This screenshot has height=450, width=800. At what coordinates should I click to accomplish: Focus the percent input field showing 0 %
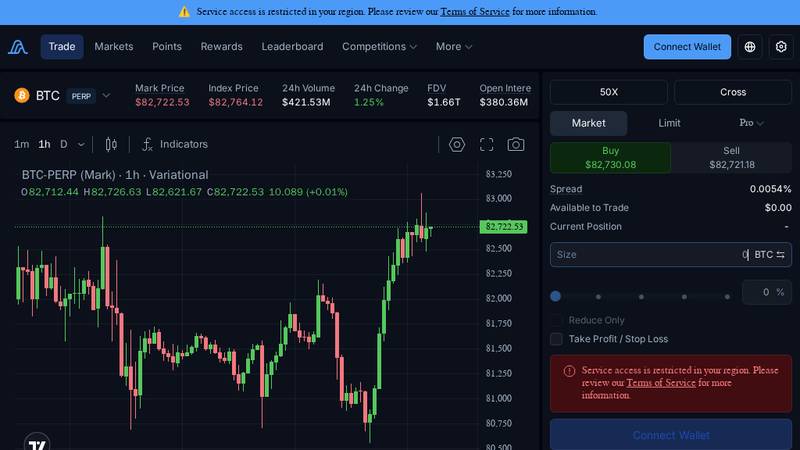tap(766, 292)
